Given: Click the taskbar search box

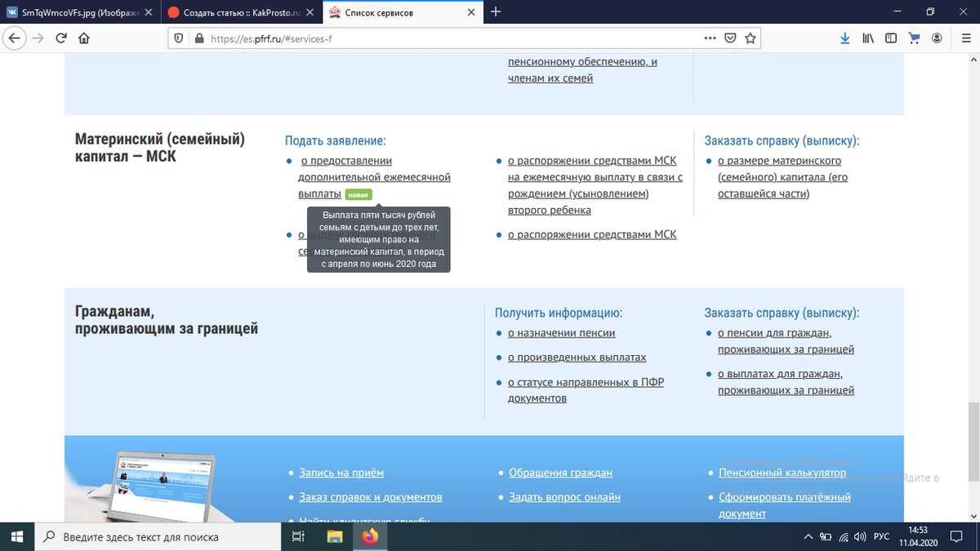Looking at the screenshot, I should click(x=158, y=536).
